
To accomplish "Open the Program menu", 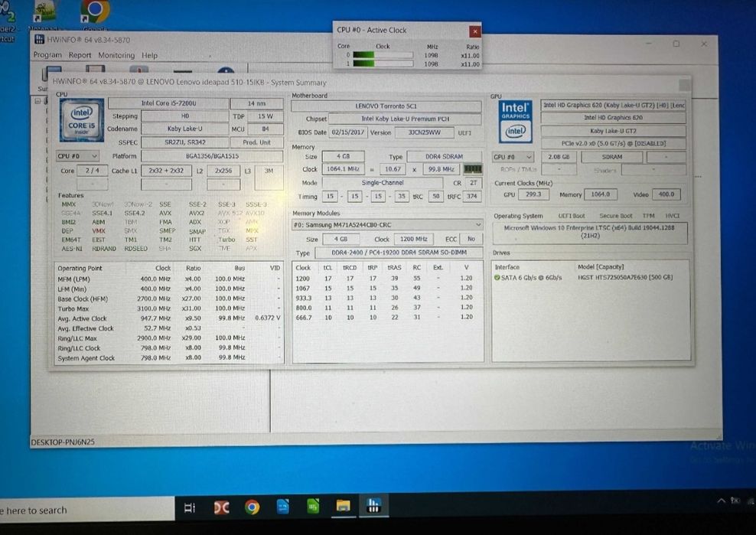I will pos(47,55).
